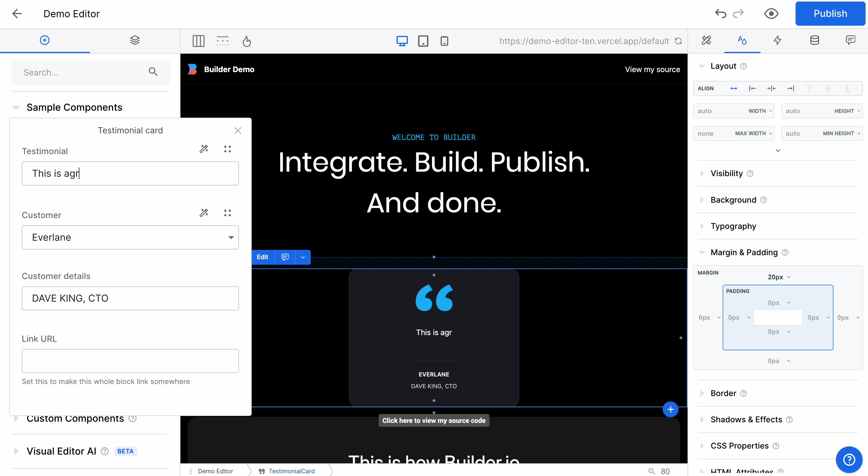Switch to the Data tab icon
This screenshot has width=868, height=476.
point(814,40)
